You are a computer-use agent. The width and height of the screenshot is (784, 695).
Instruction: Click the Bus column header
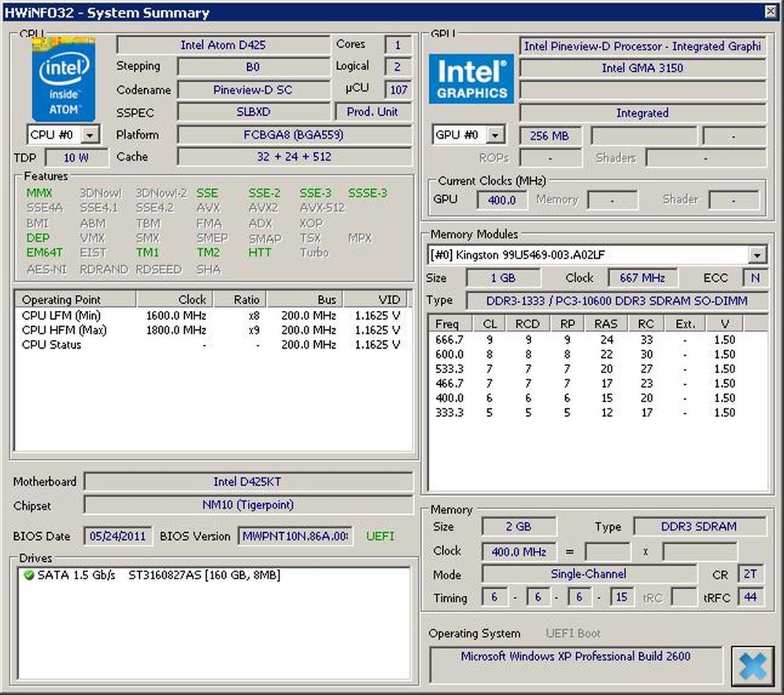coord(304,299)
